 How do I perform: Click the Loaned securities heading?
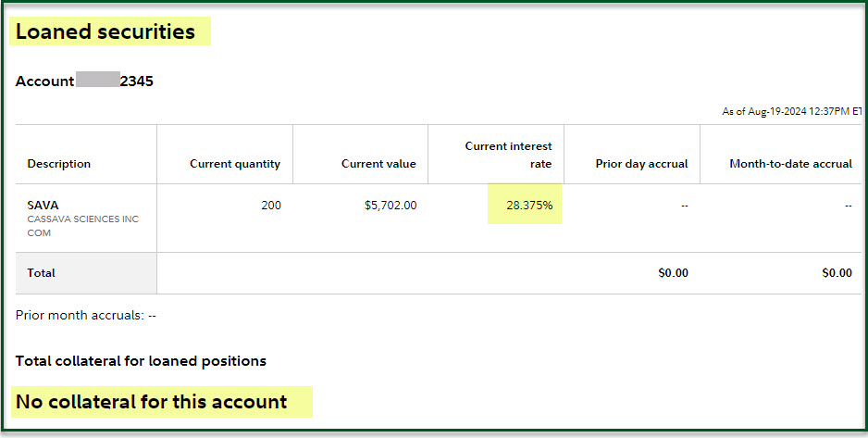(x=105, y=31)
